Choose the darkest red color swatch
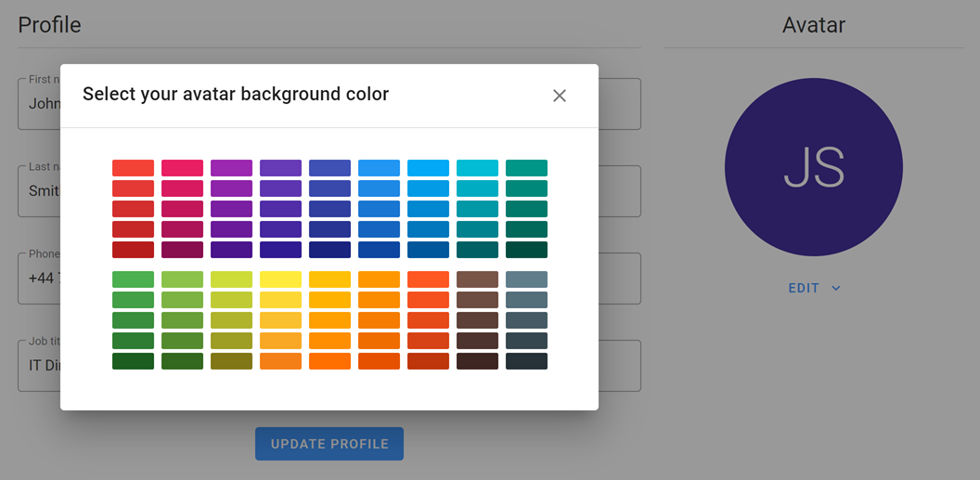Image resolution: width=980 pixels, height=480 pixels. pyautogui.click(x=133, y=250)
